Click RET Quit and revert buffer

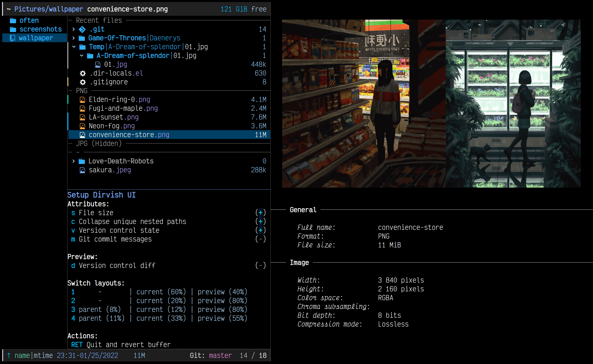[x=121, y=345]
